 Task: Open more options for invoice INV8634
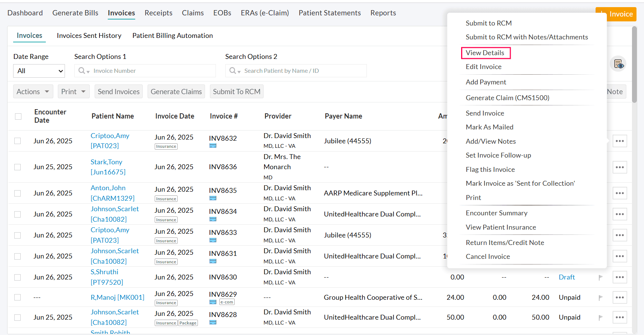click(x=620, y=214)
